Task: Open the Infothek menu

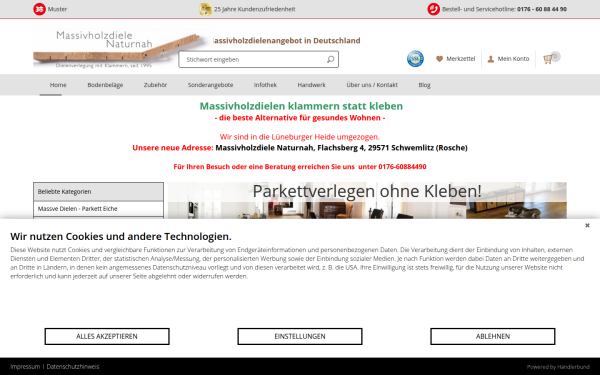Action: click(x=265, y=85)
